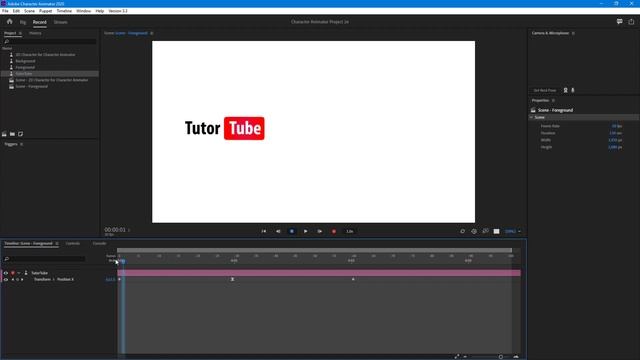Toggle record arm of TutorTube track
Viewport: 640px width, 360px height.
13,273
